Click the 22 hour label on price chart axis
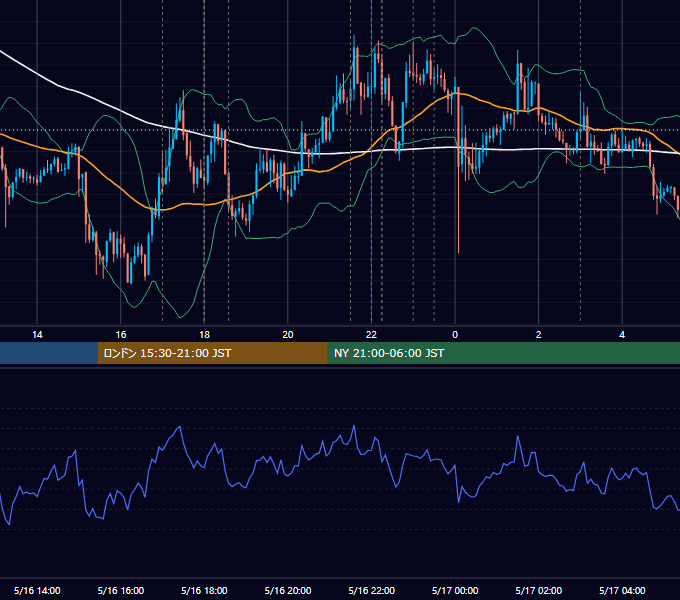 coord(371,335)
